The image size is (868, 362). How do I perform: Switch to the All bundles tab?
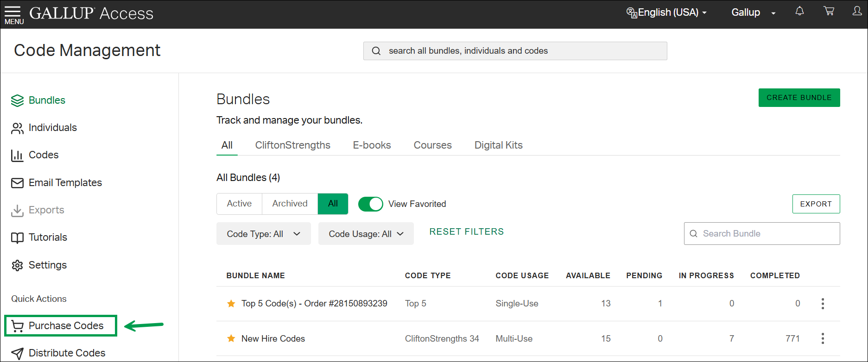pos(227,145)
